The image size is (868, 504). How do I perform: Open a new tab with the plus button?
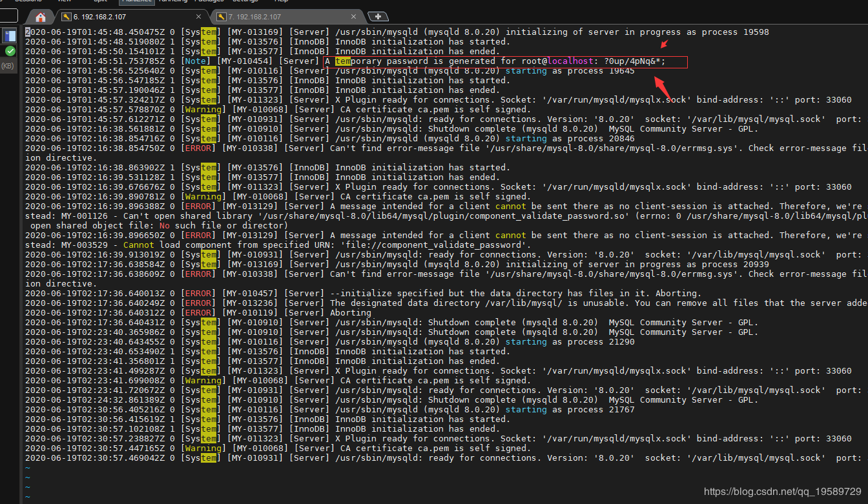click(378, 16)
